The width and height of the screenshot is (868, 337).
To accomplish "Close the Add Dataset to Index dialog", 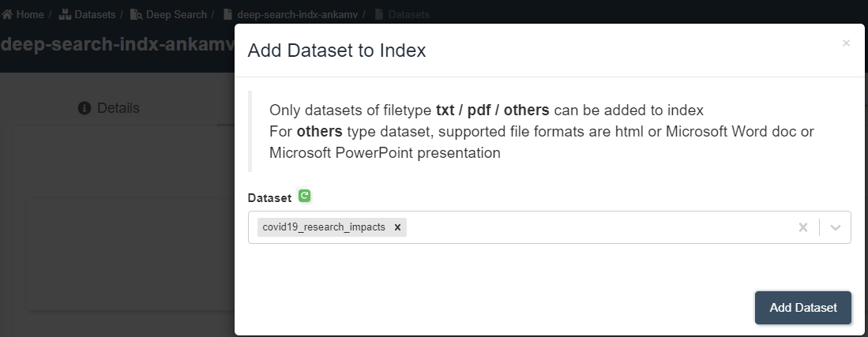I will [846, 43].
